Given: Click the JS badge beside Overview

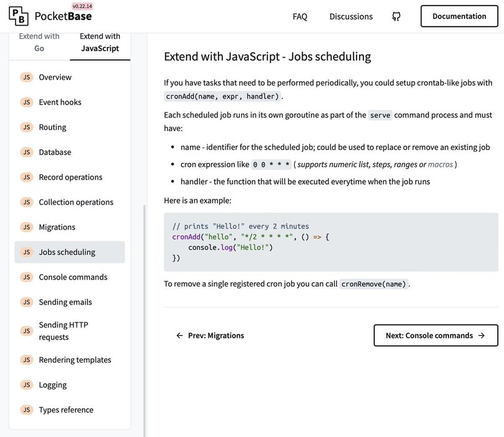Looking at the screenshot, I should point(27,77).
